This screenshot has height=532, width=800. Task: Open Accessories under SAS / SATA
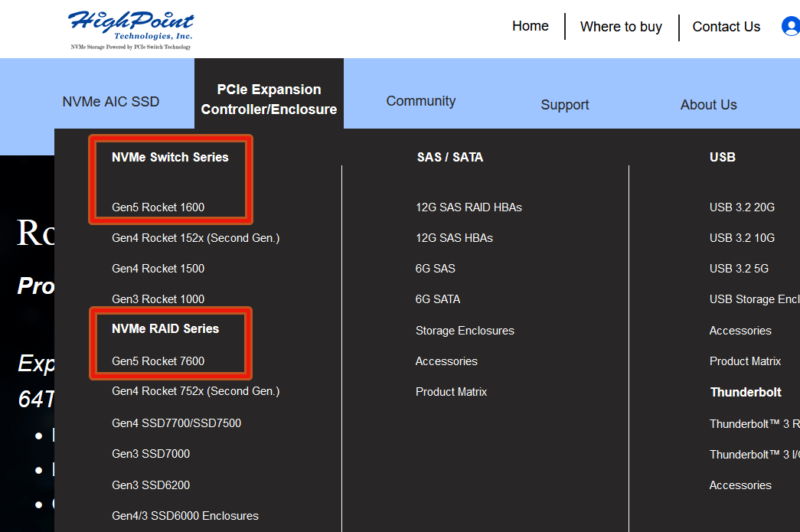pyautogui.click(x=446, y=361)
